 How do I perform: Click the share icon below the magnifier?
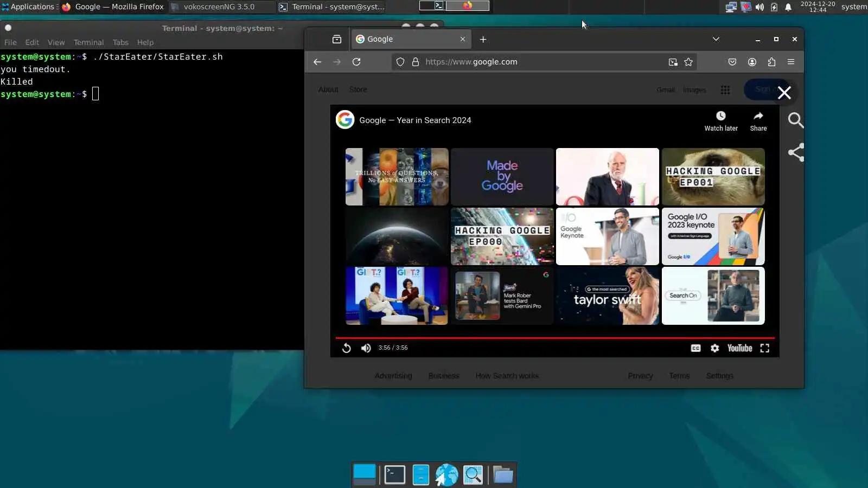point(796,152)
